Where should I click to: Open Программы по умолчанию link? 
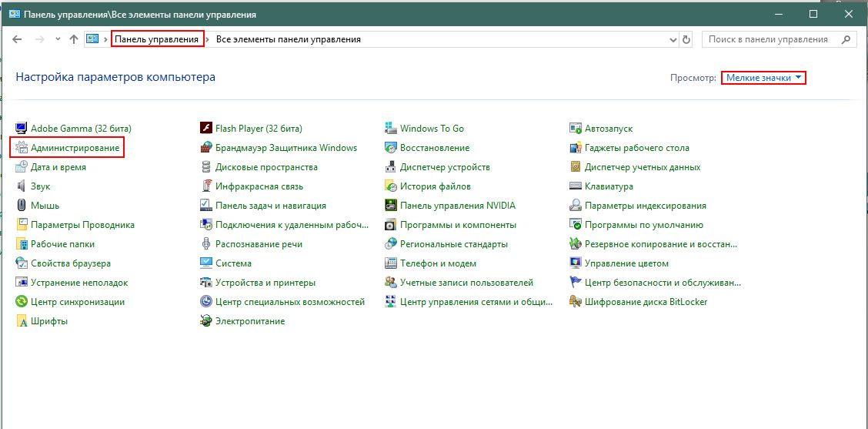pyautogui.click(x=644, y=225)
